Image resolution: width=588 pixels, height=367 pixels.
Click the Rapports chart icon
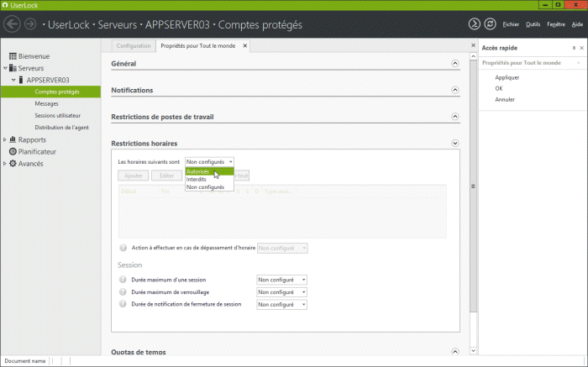click(13, 139)
